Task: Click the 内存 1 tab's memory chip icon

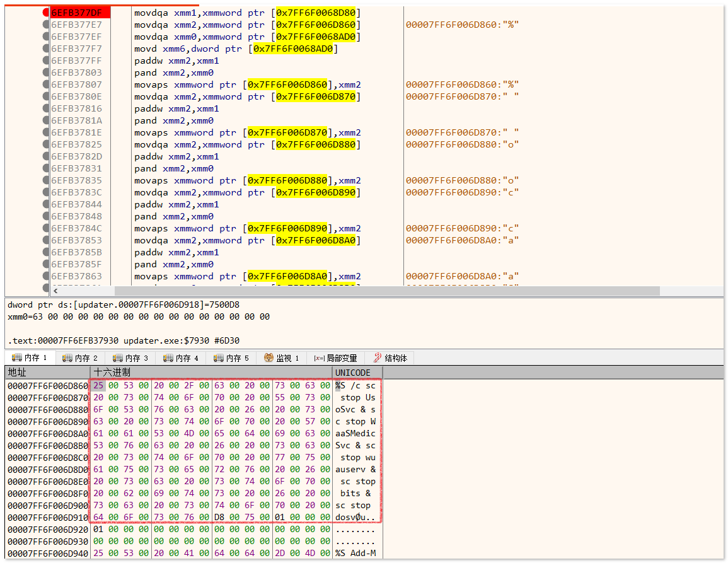Action: pos(16,358)
